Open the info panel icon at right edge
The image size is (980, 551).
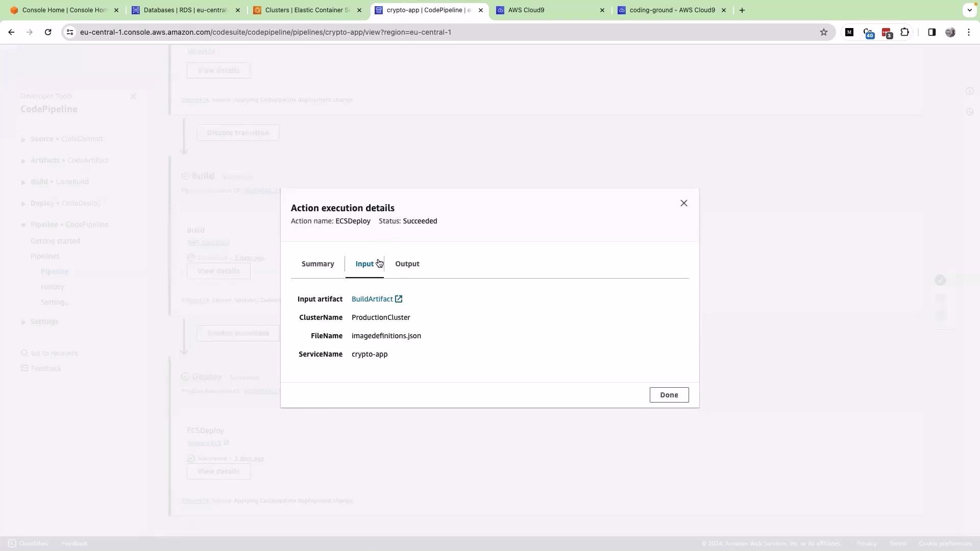(x=969, y=91)
